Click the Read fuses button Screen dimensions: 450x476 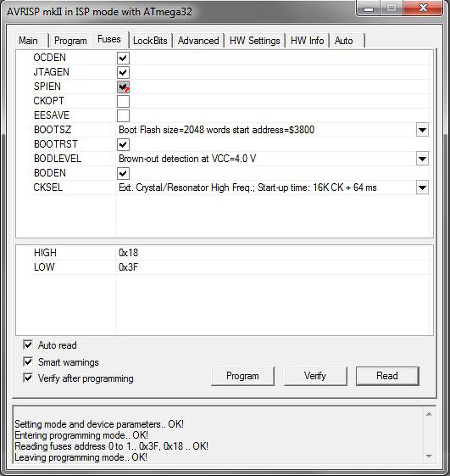[387, 376]
